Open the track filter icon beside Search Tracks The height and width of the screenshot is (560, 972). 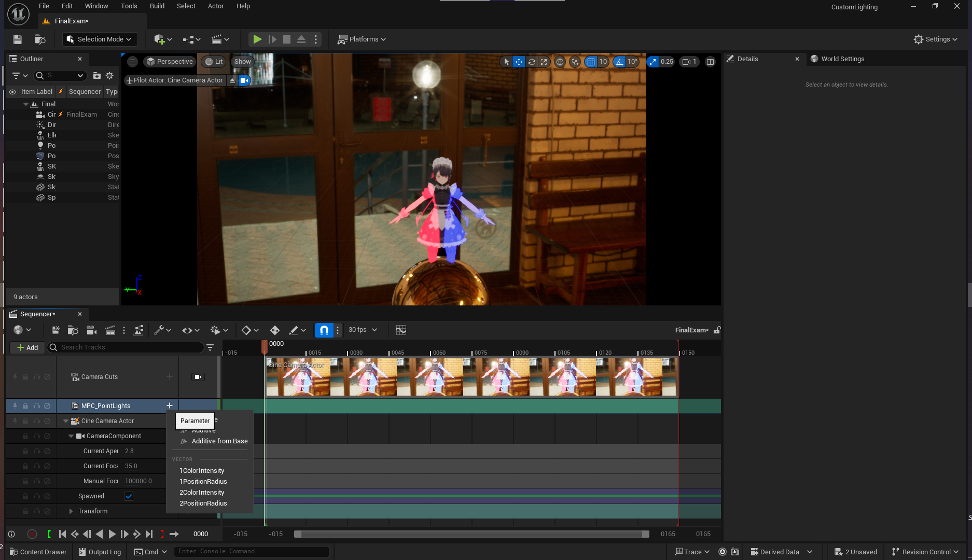click(210, 347)
